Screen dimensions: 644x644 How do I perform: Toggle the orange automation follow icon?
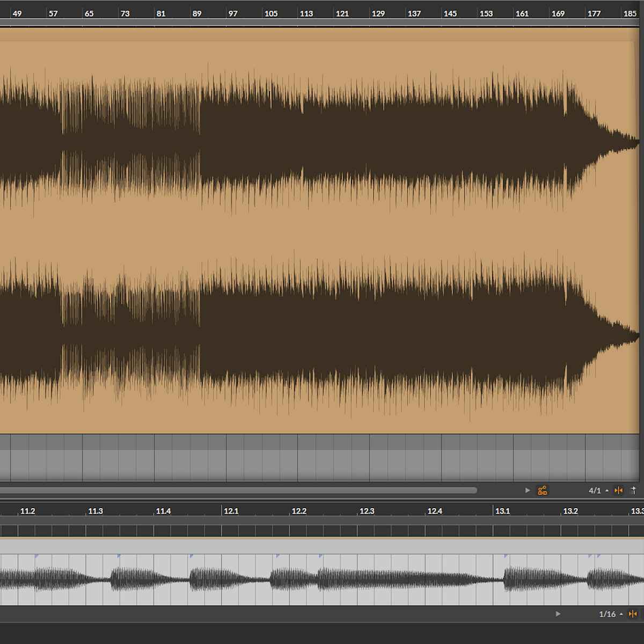(543, 491)
